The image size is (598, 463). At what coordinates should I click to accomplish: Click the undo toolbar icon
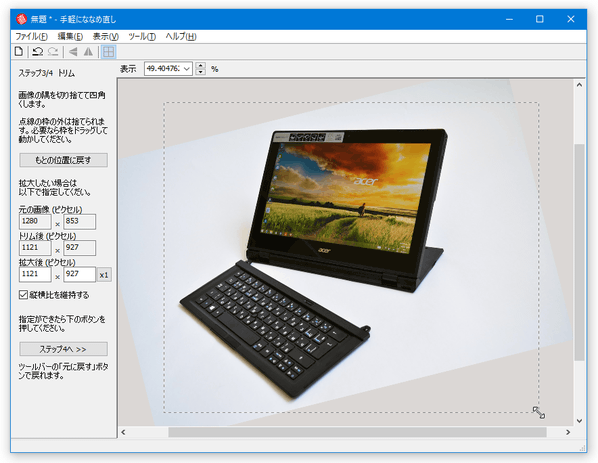(37, 51)
